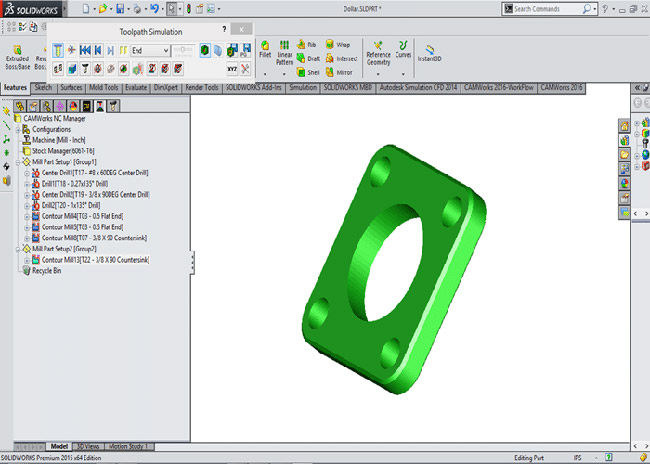Click XYZ coordinates button

tap(232, 69)
